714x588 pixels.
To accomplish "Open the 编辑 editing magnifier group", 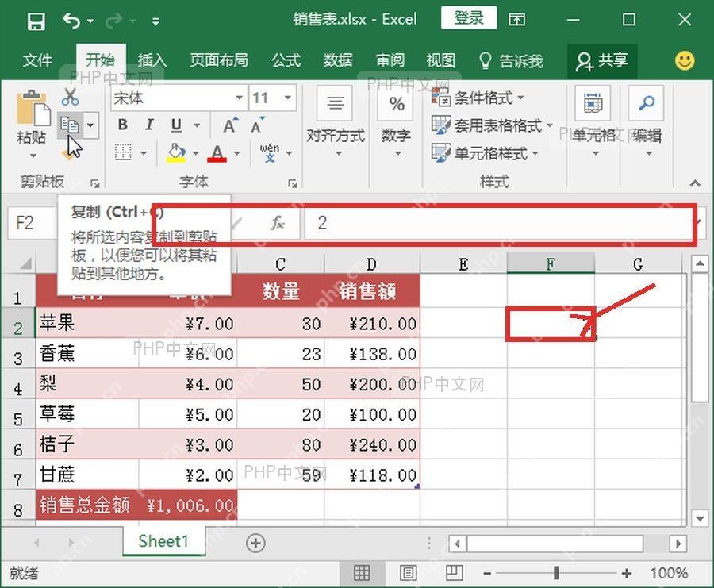I will (x=647, y=121).
